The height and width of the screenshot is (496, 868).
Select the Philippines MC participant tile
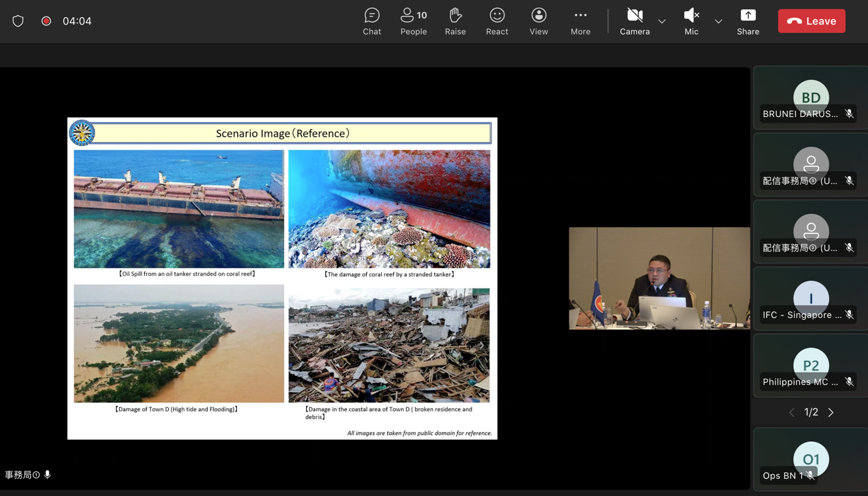(x=811, y=366)
